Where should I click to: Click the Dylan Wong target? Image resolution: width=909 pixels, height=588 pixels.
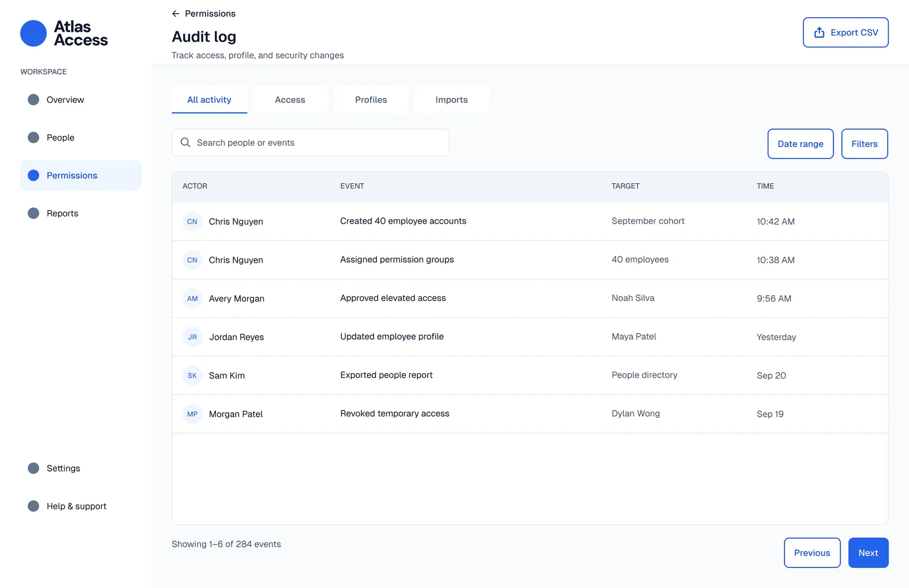click(x=636, y=413)
